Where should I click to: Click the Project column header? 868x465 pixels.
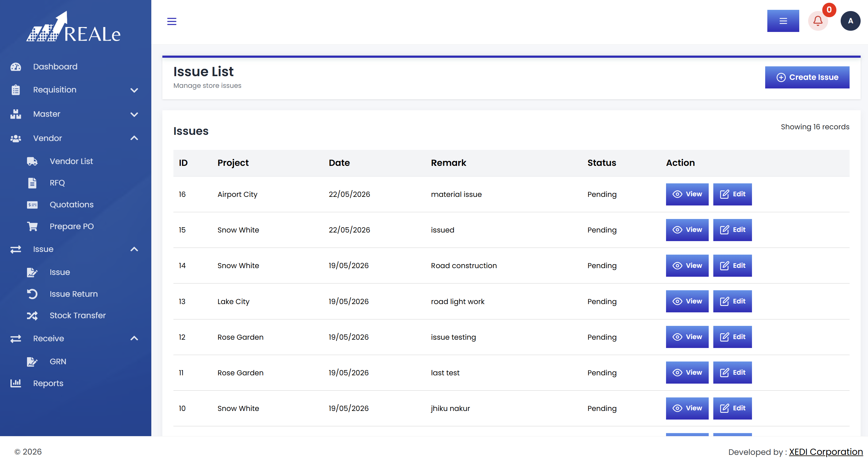point(233,163)
